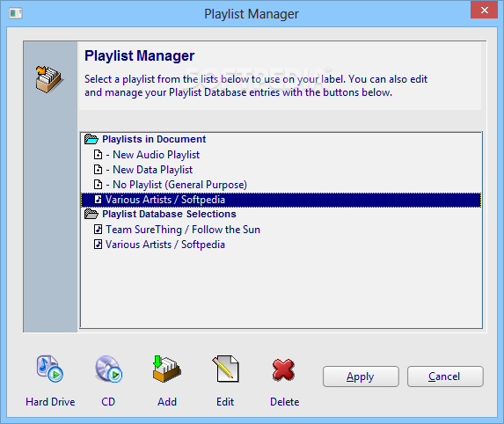504x424 pixels.
Task: Close the Playlist Manager window
Action: (x=484, y=10)
